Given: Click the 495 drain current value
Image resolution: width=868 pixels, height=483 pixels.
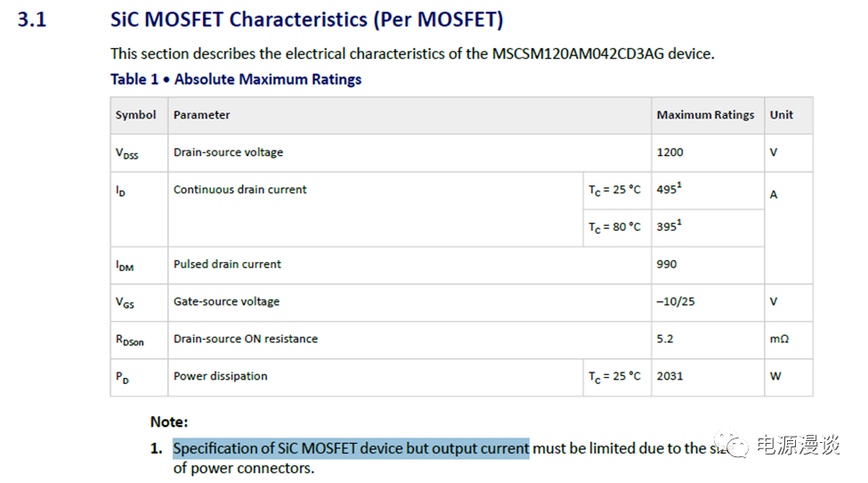Looking at the screenshot, I should coord(669,190).
